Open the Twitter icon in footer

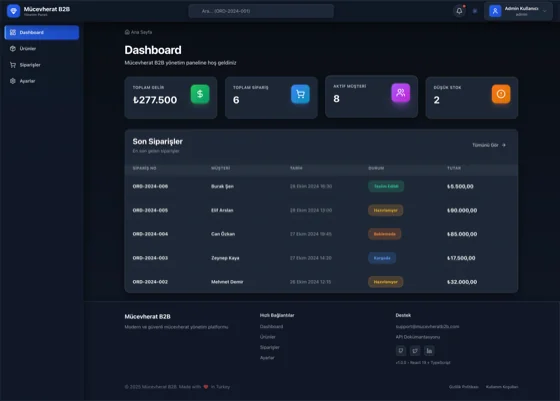coord(415,351)
